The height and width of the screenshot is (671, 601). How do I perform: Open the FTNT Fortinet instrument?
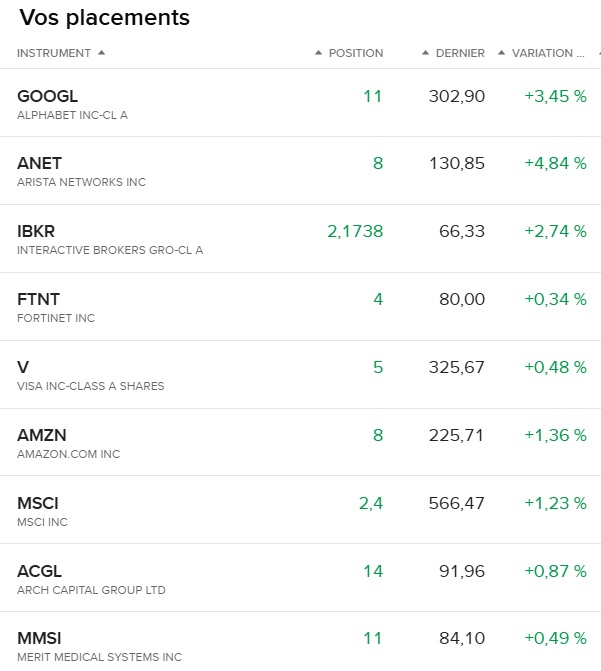(38, 299)
